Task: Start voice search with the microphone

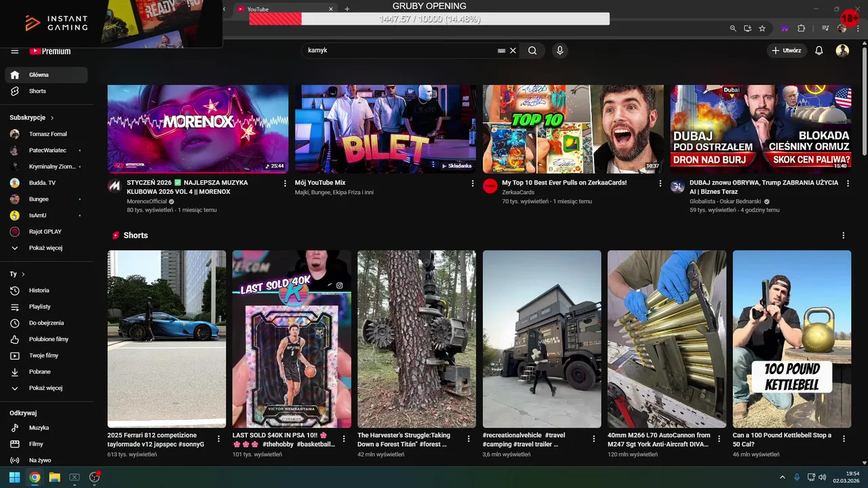Action: 559,50
